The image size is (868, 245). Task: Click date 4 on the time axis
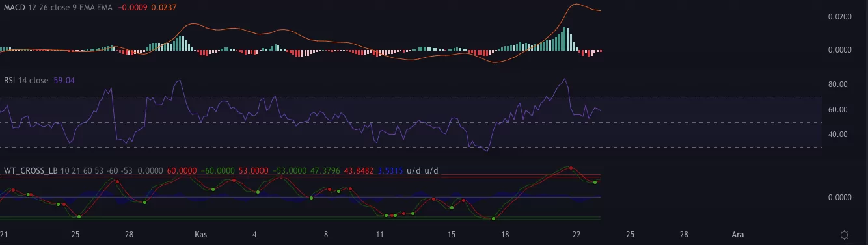pyautogui.click(x=254, y=234)
